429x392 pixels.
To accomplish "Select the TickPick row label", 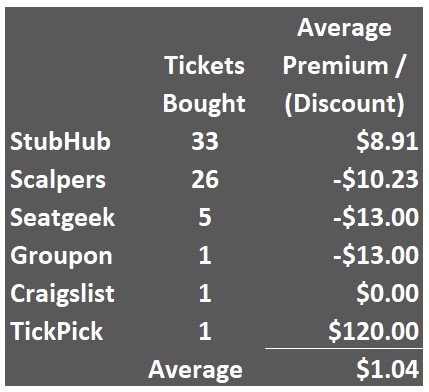I will (57, 331).
